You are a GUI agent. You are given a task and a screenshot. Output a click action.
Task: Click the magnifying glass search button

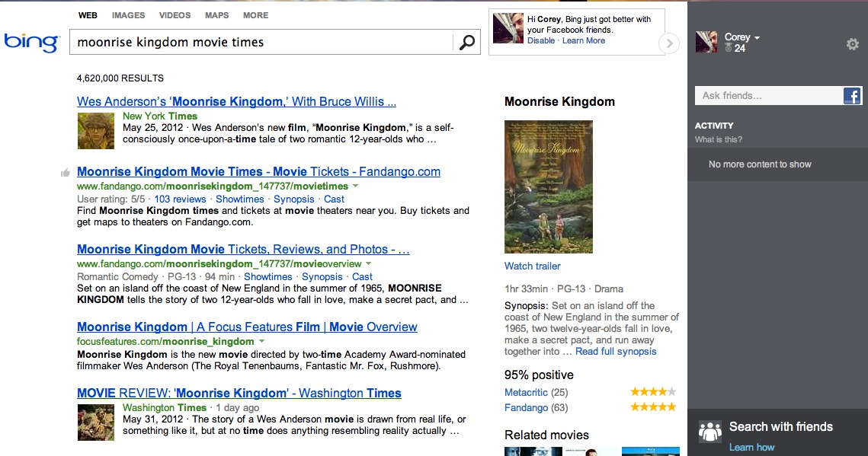(x=466, y=42)
